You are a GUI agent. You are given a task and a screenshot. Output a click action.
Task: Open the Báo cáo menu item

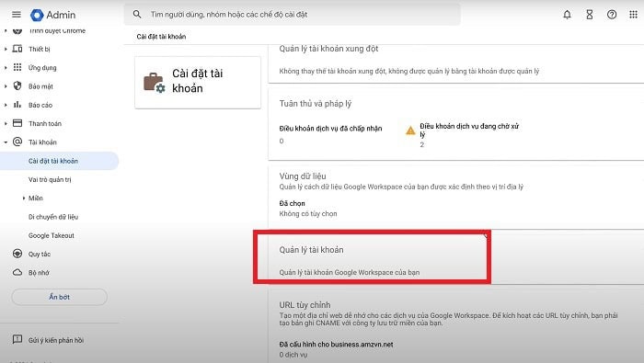(40, 105)
